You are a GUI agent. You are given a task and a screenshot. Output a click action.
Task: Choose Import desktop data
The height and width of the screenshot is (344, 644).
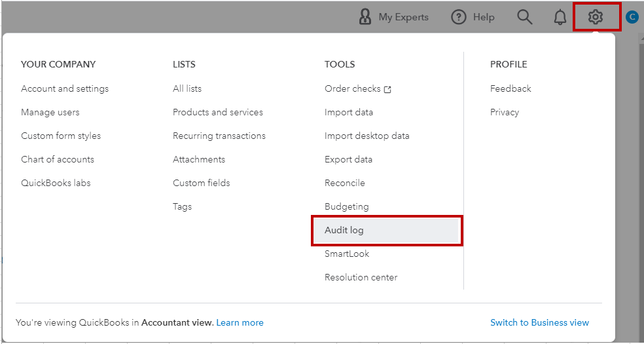coord(367,136)
